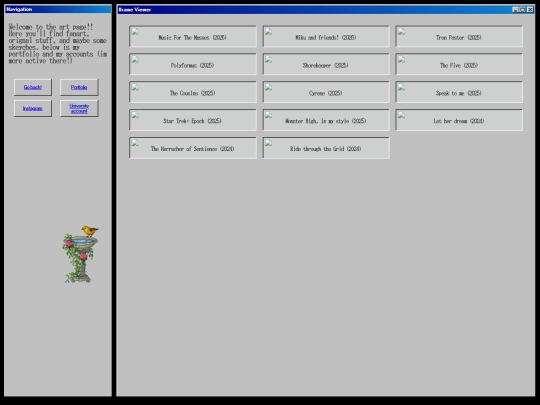The image size is (540, 405).
Task: Open the University account link
Action: pos(79,108)
